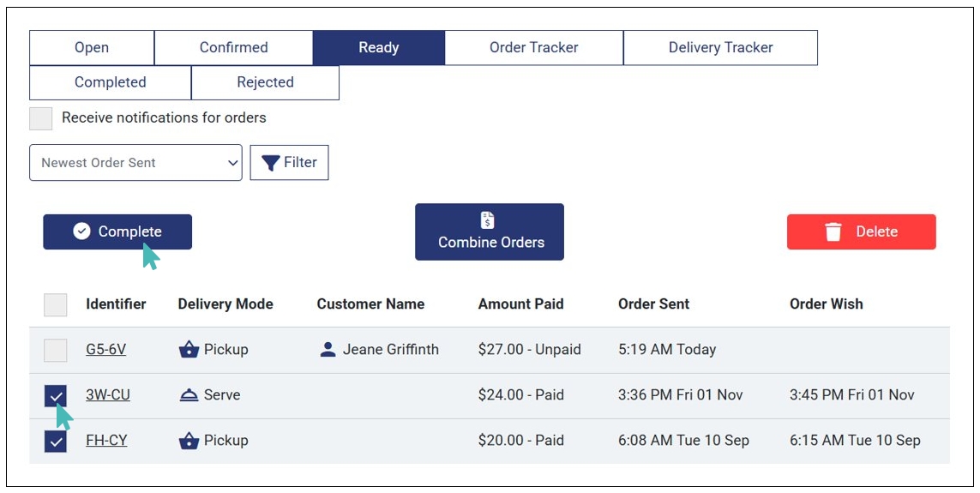The height and width of the screenshot is (493, 980).
Task: Select the checkbox for order G5-6V
Action: tap(55, 350)
